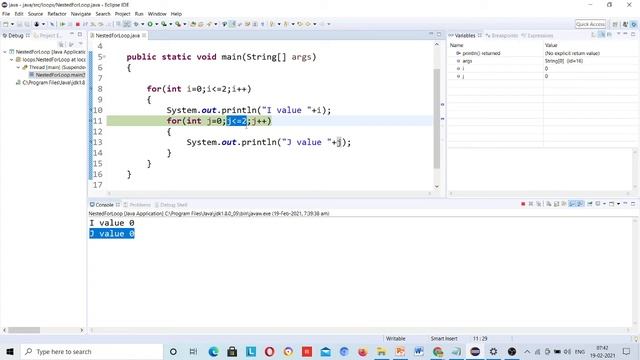Viewport: 640px width, 360px height.
Task: Open Opera from the Windows taskbar
Action: click(x=269, y=351)
